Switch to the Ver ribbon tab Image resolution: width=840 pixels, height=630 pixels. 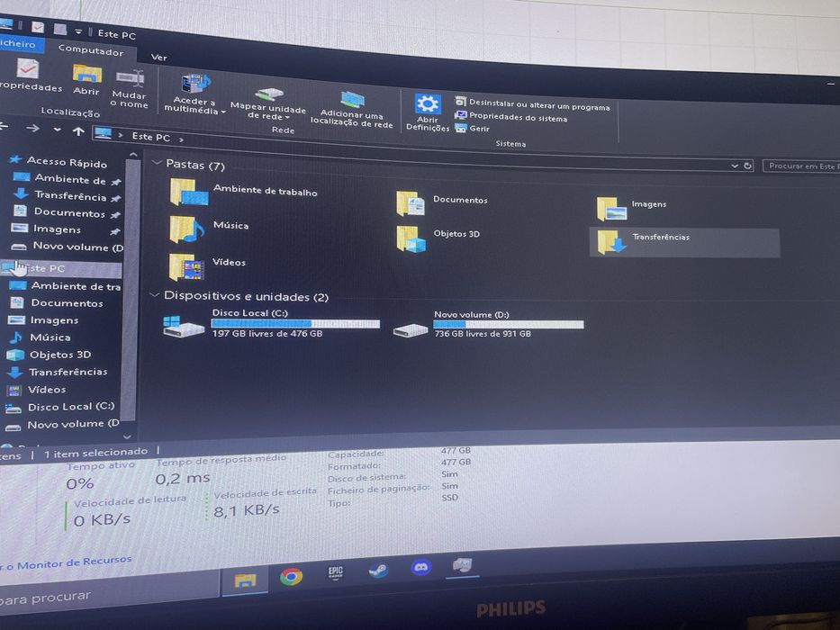pos(159,58)
